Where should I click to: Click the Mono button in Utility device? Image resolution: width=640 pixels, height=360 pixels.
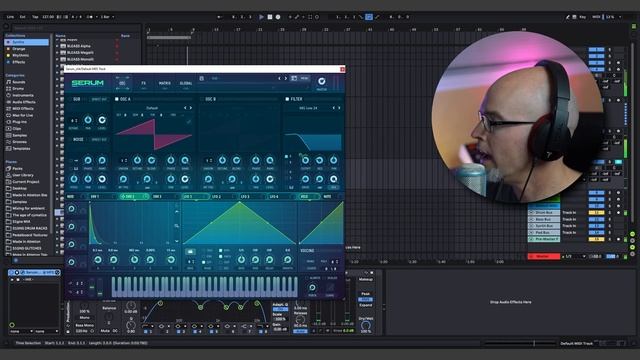coord(85,318)
